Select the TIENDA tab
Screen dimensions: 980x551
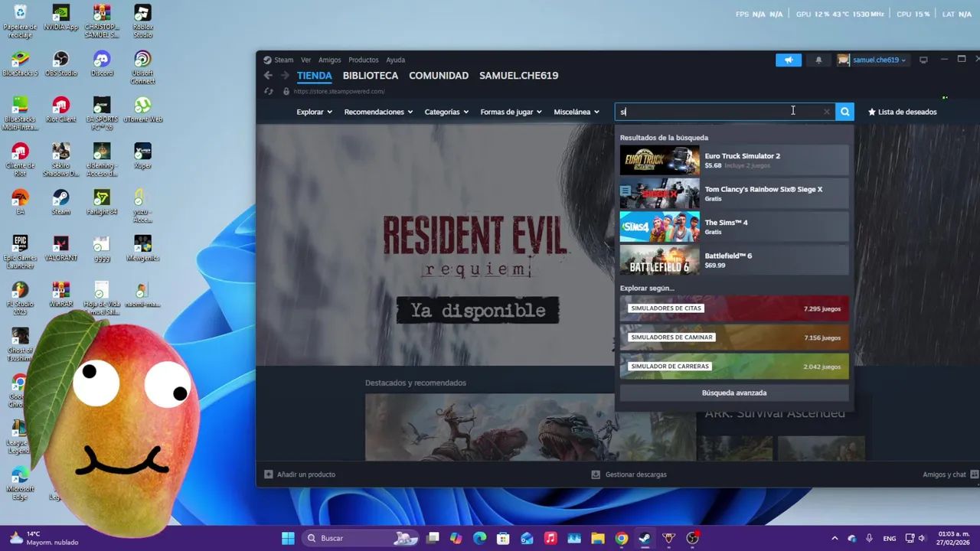point(315,76)
